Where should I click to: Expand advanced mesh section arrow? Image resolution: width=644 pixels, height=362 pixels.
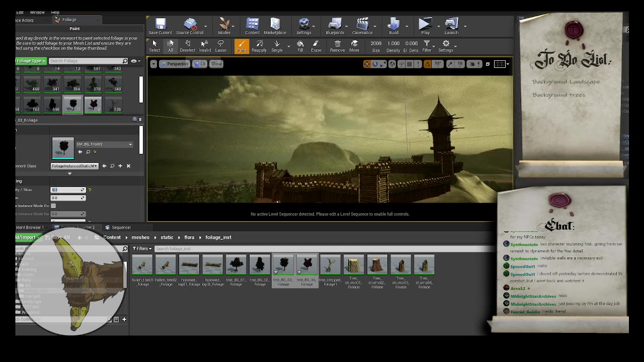pos(69,173)
